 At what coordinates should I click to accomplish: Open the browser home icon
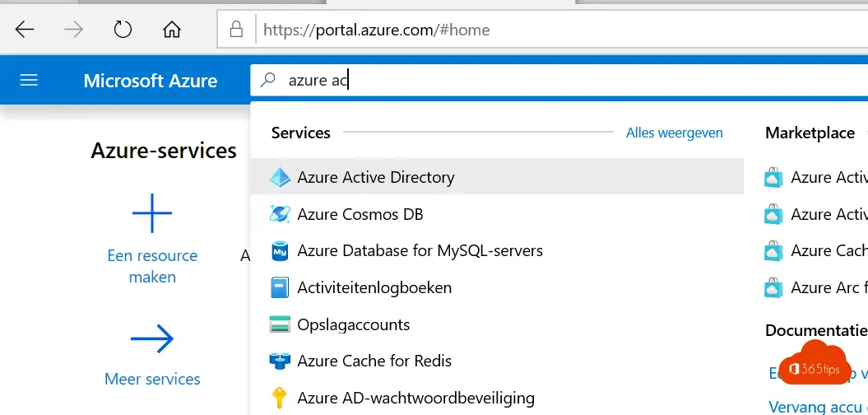[x=172, y=30]
